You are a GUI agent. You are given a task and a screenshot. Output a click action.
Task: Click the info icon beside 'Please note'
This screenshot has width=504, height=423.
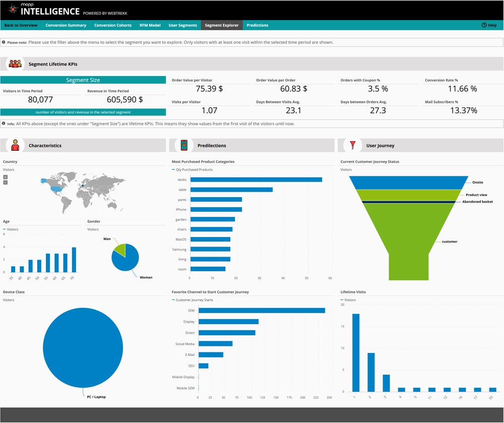4,42
